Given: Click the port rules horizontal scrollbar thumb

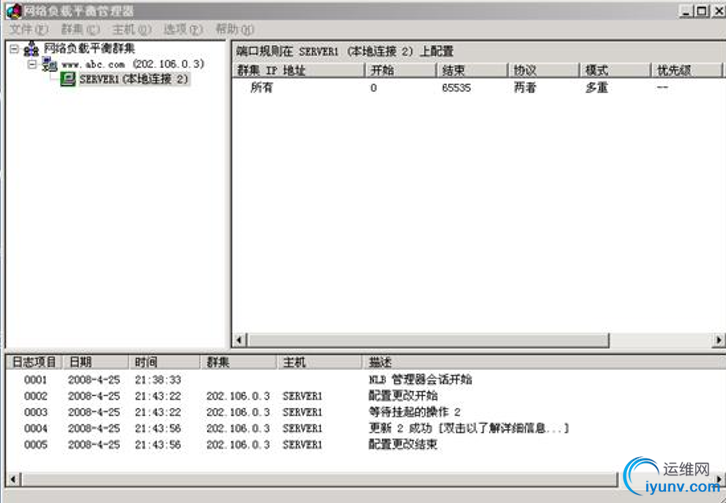Looking at the screenshot, I should [x=427, y=340].
